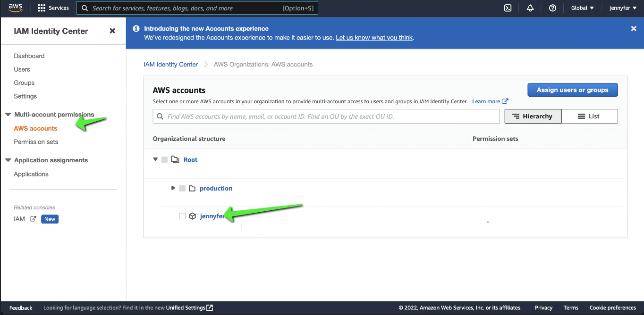Click the Unified Settings external link icon
Viewport: 644px width, 315px height.
[x=210, y=308]
